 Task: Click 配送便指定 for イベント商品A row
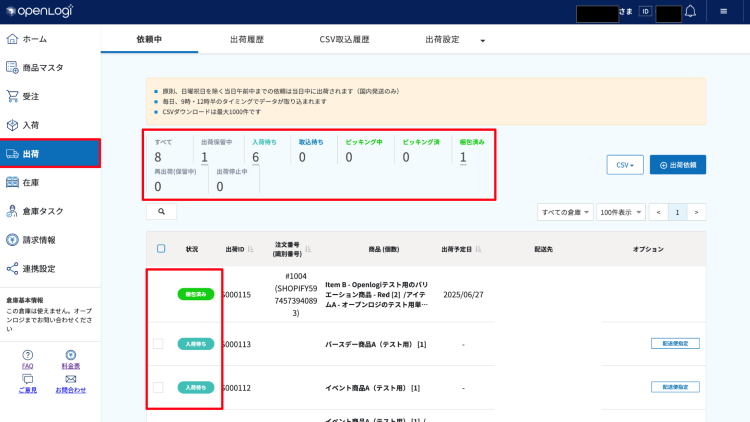(675, 387)
